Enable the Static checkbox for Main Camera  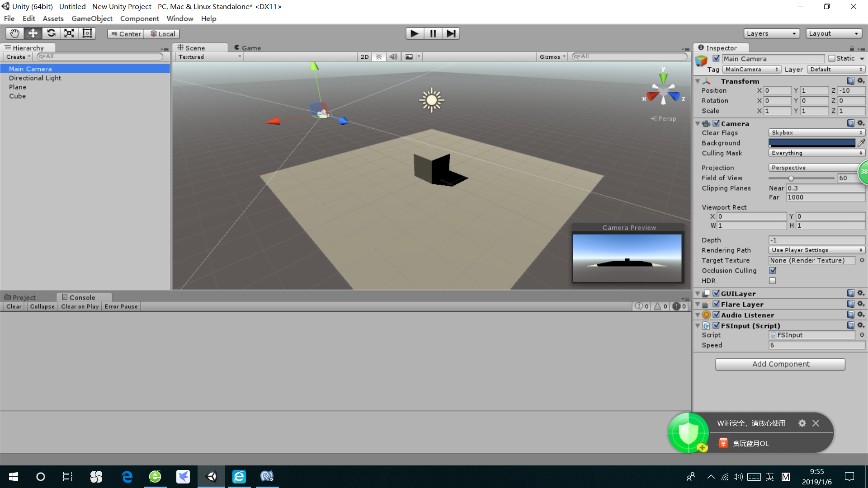click(832, 58)
